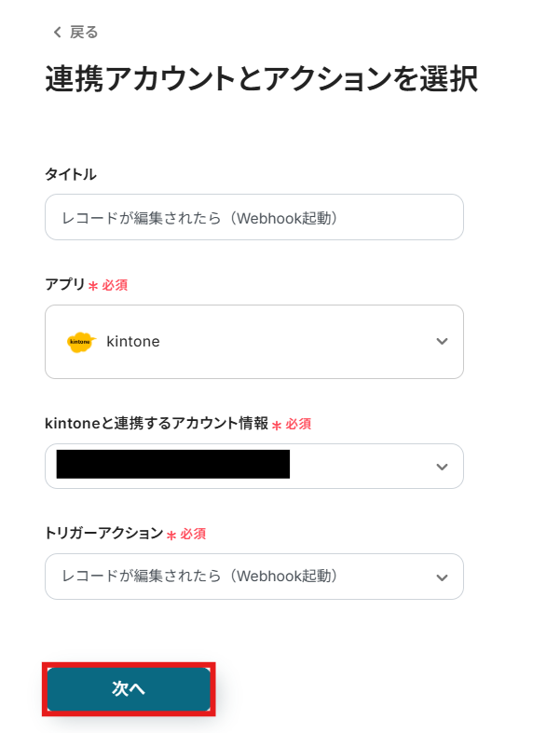This screenshot has height=733, width=560.
Task: Click the kintoneと連携するアカウント情報 label
Action: click(156, 424)
